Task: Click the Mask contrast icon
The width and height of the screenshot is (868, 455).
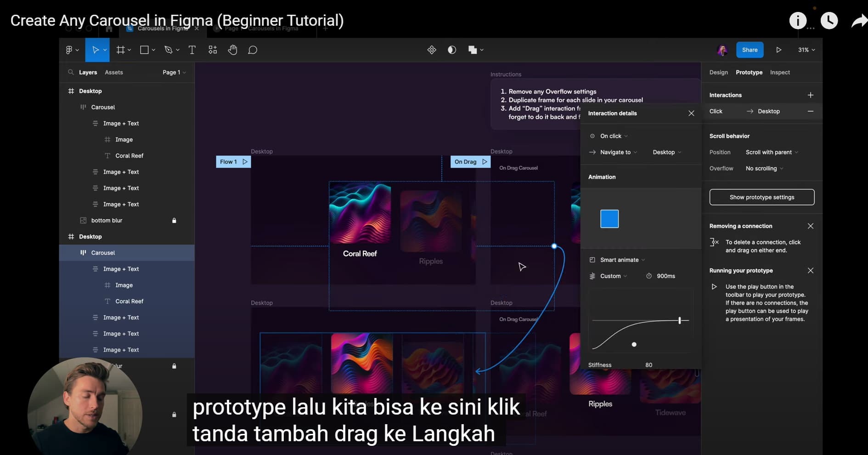Action: pyautogui.click(x=452, y=50)
